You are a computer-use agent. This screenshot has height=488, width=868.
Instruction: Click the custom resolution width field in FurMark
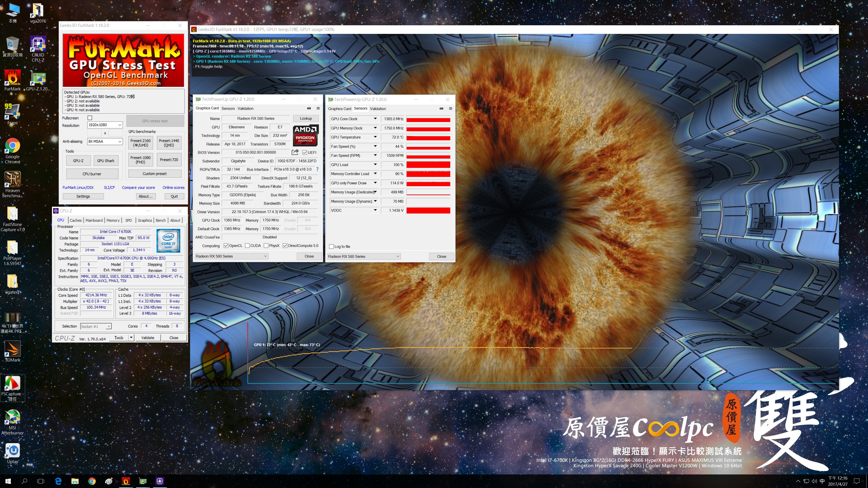(94, 133)
